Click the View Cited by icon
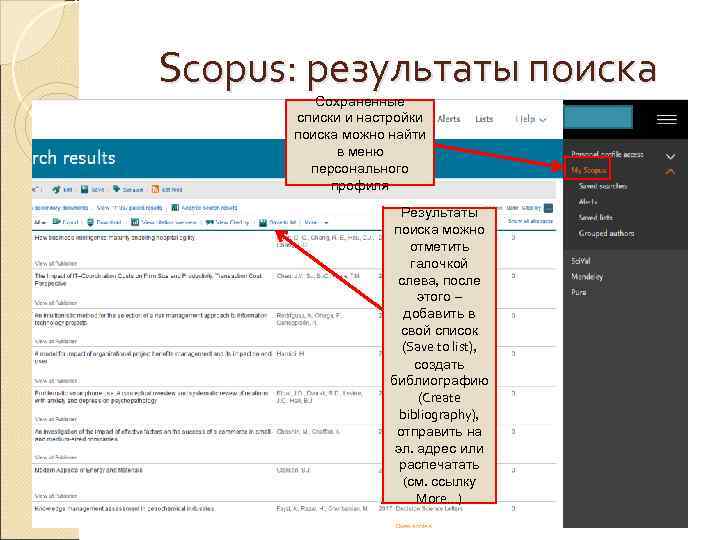Screen dimensions: 720x540 pyautogui.click(x=209, y=222)
